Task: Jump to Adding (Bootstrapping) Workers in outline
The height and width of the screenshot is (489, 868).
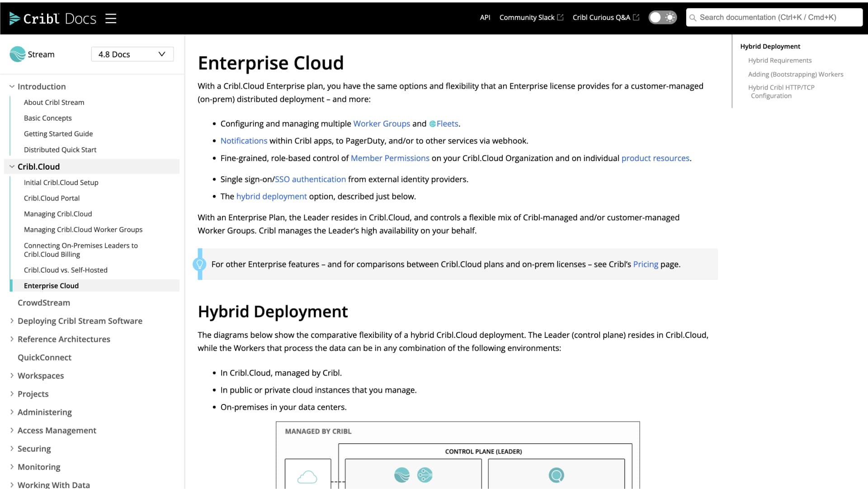Action: 795,74
